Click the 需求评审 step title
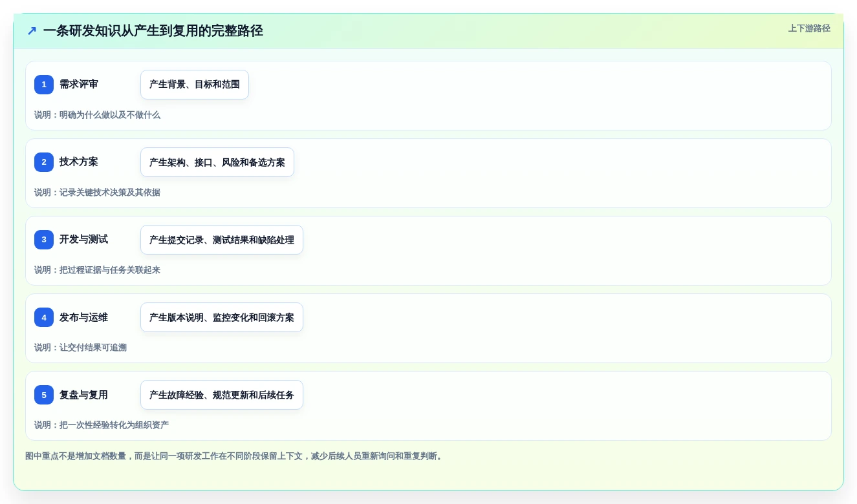Screen dimensions: 857x504 (79, 84)
